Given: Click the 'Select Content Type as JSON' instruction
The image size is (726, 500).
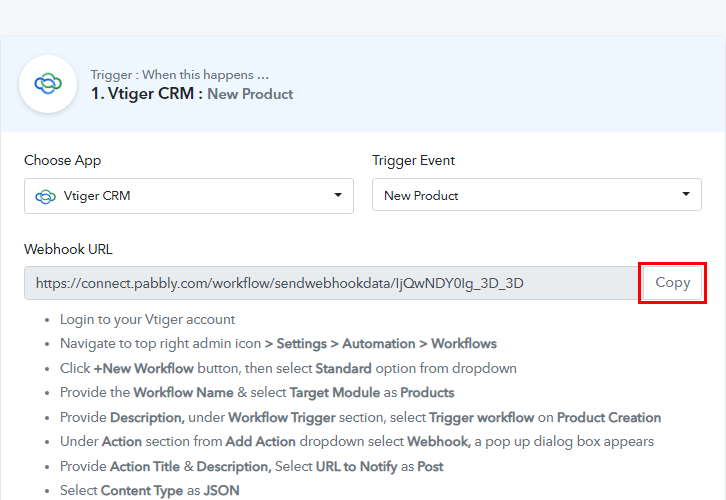Looking at the screenshot, I should point(150,490).
